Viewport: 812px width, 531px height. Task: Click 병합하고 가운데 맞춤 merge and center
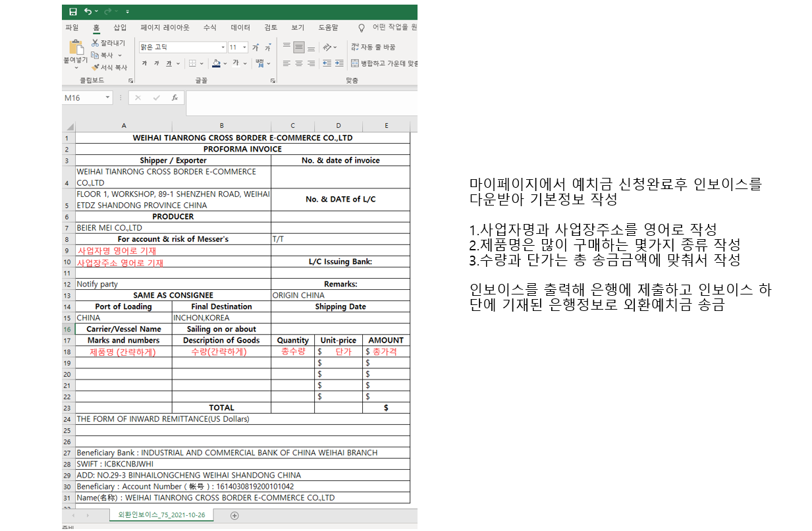coord(384,63)
